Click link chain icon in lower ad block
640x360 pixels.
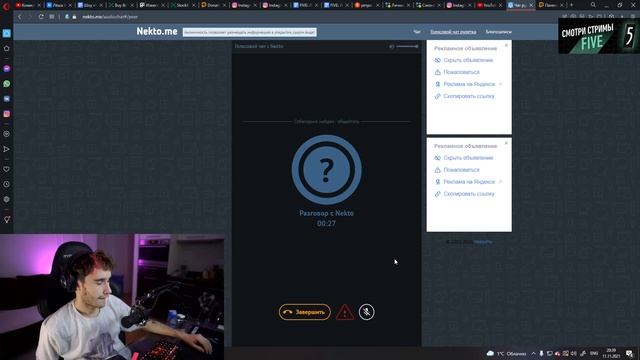pos(438,194)
